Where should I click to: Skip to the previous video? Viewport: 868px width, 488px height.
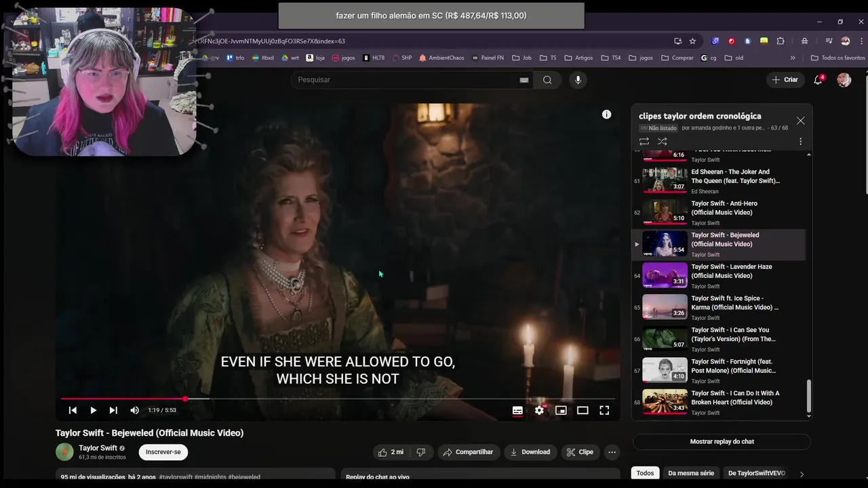pyautogui.click(x=73, y=410)
